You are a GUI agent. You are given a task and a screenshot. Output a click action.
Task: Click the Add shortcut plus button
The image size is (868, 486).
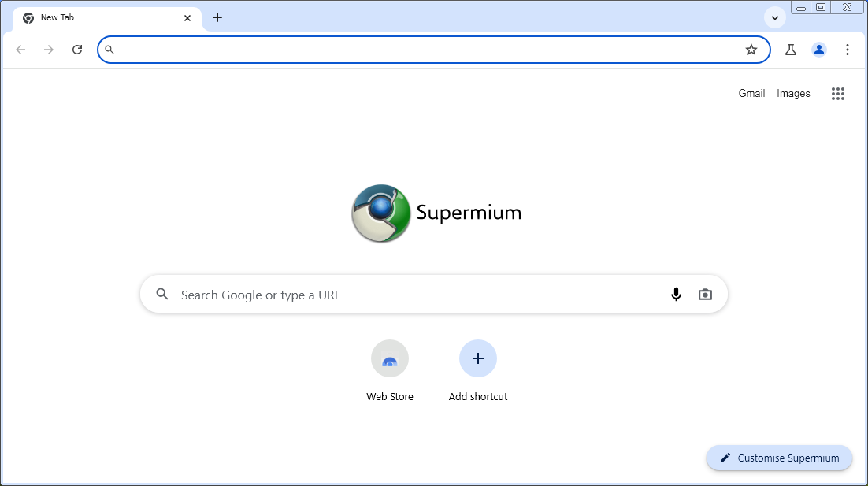click(x=478, y=359)
